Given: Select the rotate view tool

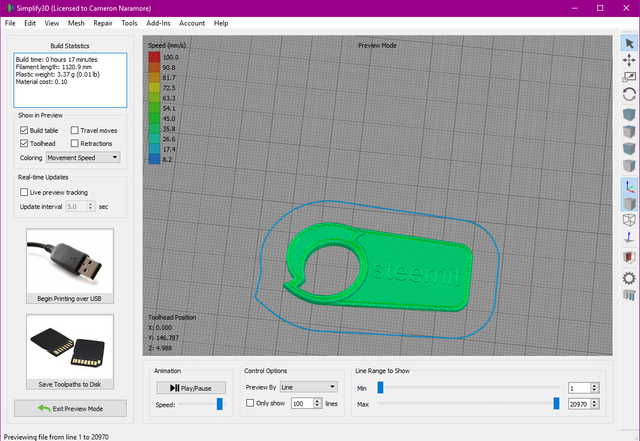Looking at the screenshot, I should 629,94.
